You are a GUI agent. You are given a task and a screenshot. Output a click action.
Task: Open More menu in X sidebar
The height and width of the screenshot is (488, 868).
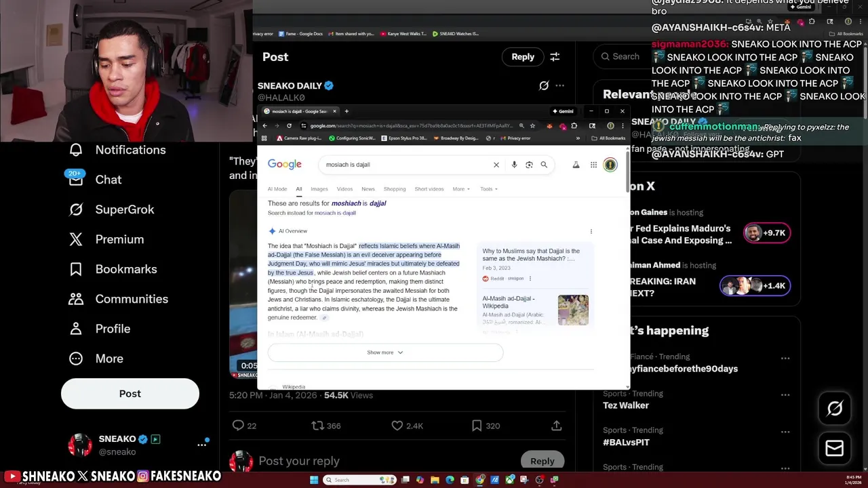pos(96,359)
